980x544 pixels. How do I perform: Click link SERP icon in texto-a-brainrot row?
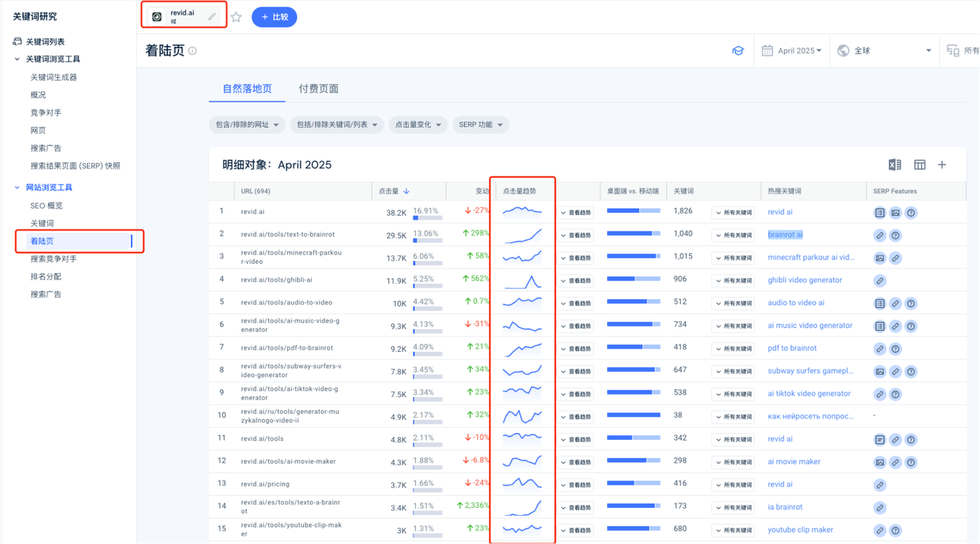click(x=880, y=507)
